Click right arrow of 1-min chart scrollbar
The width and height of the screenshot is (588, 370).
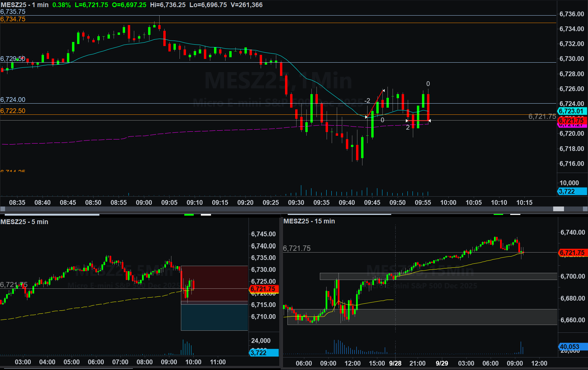pos(585,209)
